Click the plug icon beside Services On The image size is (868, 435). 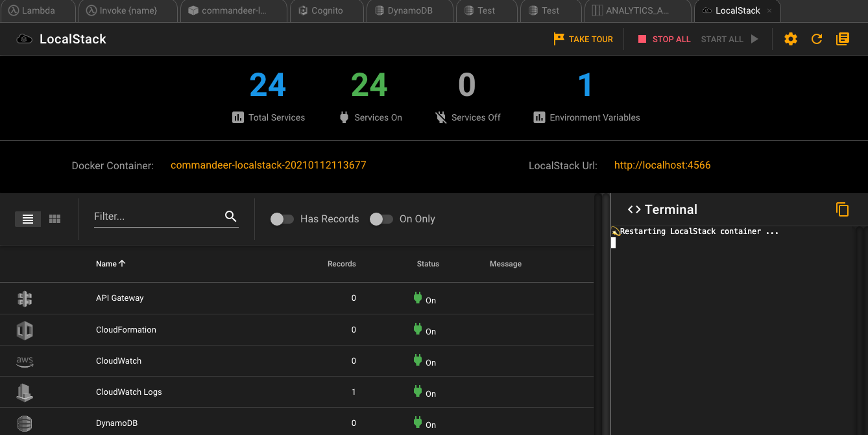pos(344,117)
